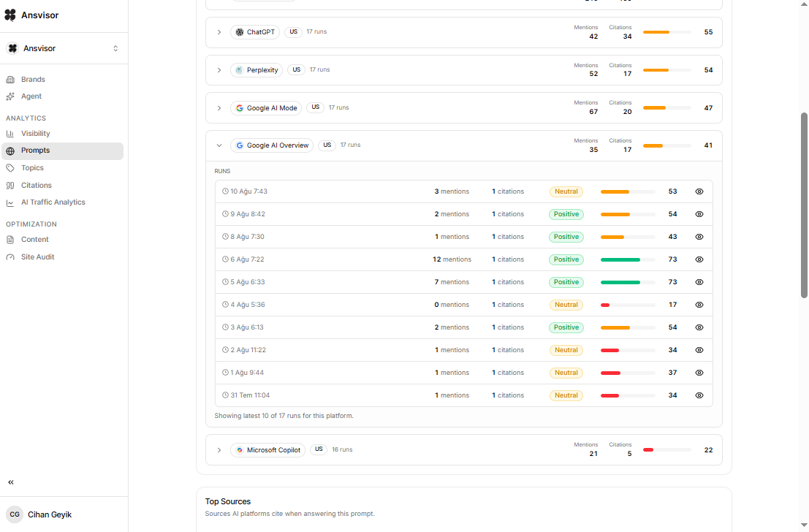The height and width of the screenshot is (532, 809).
Task: Expand the ChatGPT platform row
Action: (219, 32)
